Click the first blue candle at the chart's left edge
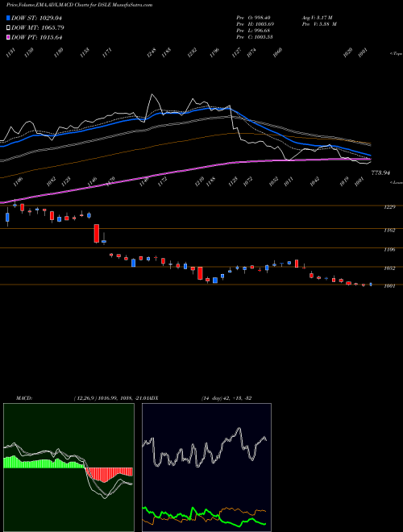 coord(7,218)
